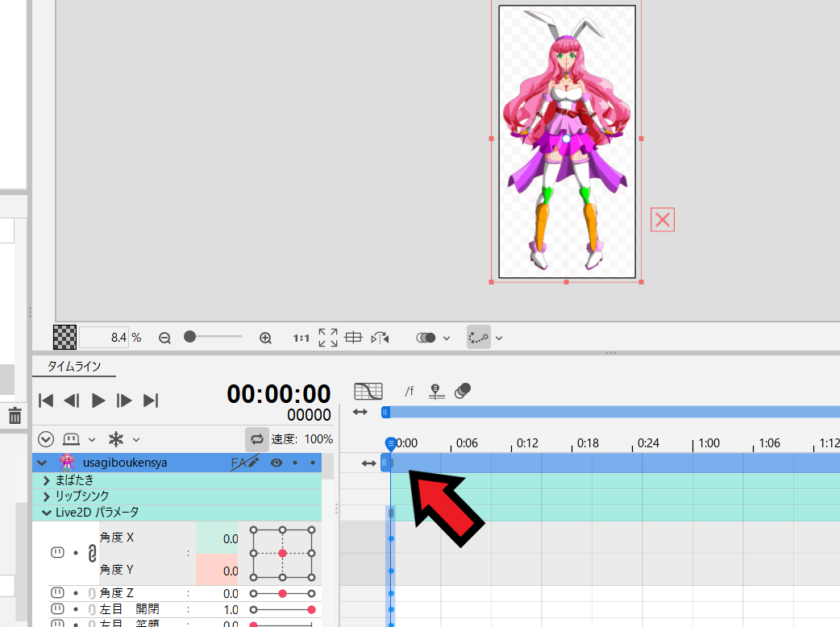Open the grid overlay icon

pos(353,338)
